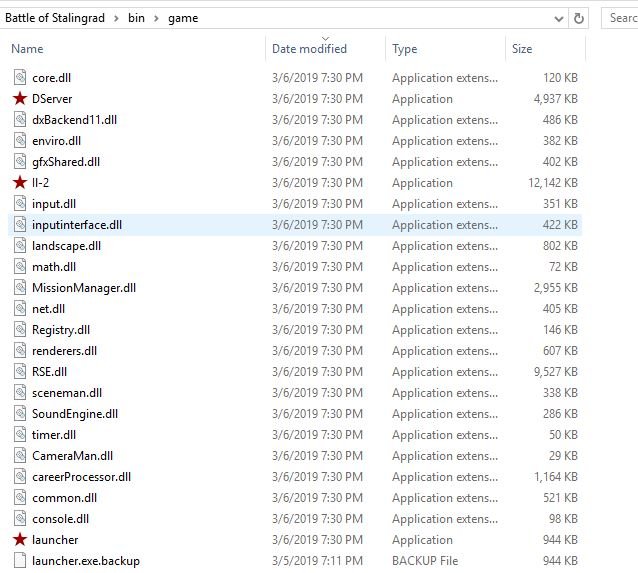638x573 pixels.
Task: Sort files by the Name column
Action: pyautogui.click(x=27, y=49)
